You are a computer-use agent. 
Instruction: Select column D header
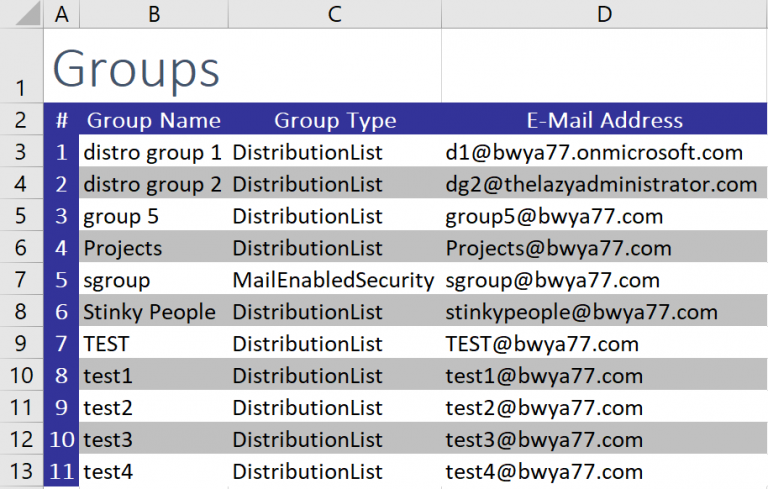click(604, 14)
